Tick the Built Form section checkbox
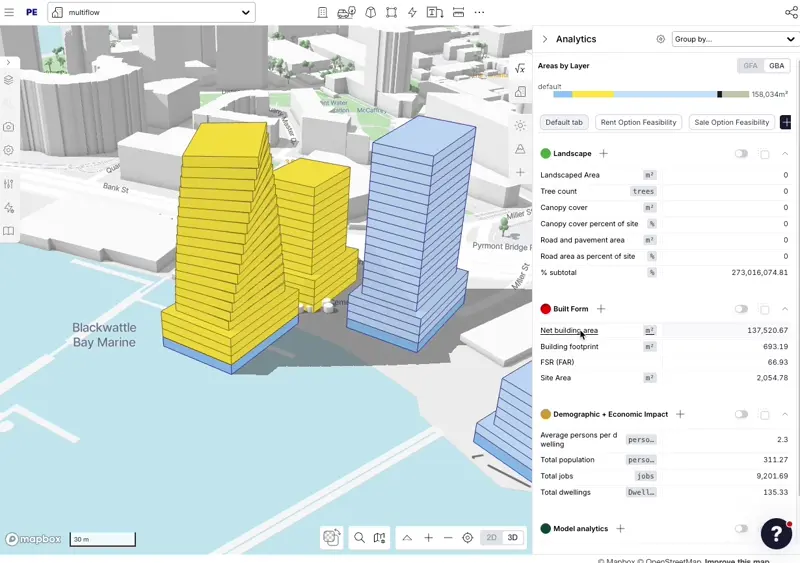The image size is (800, 563). (x=764, y=309)
